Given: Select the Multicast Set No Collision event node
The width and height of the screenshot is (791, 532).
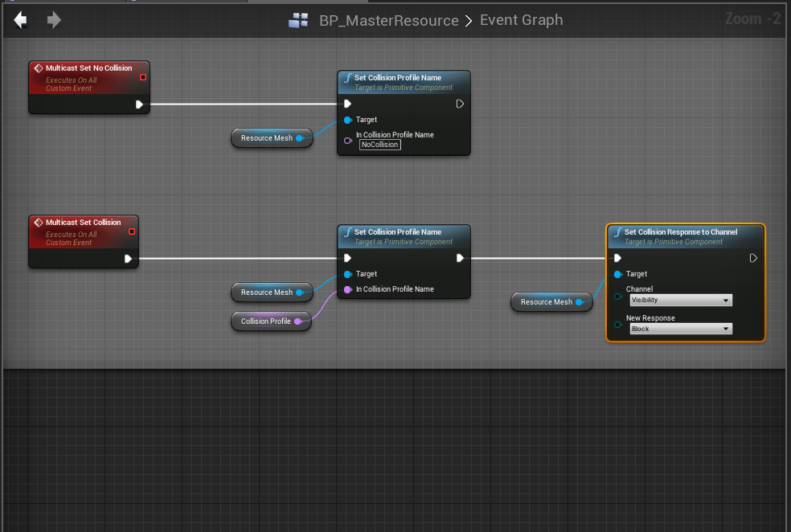Looking at the screenshot, I should click(x=88, y=69).
